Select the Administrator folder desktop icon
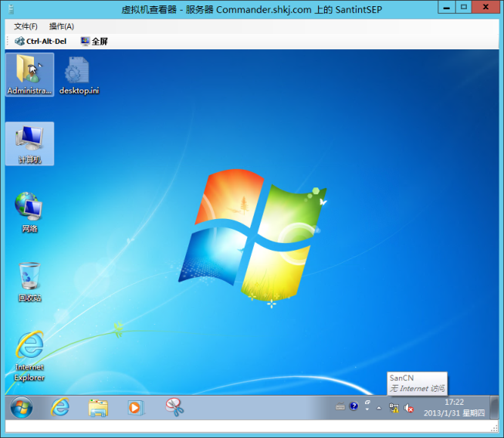 (x=29, y=75)
